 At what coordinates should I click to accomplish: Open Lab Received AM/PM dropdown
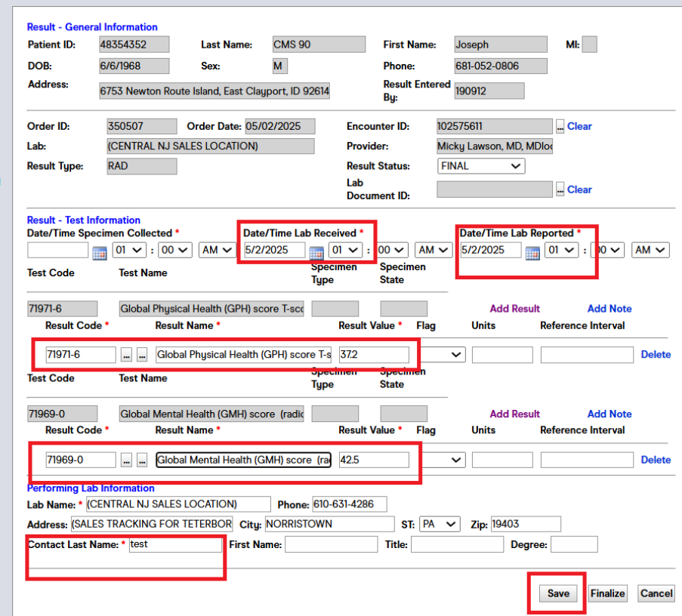(x=433, y=250)
